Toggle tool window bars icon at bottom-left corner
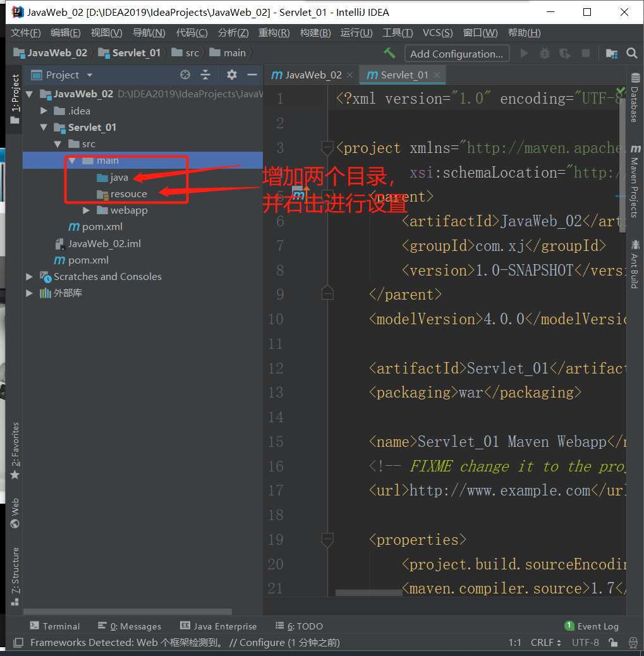The image size is (644, 656). [18, 643]
